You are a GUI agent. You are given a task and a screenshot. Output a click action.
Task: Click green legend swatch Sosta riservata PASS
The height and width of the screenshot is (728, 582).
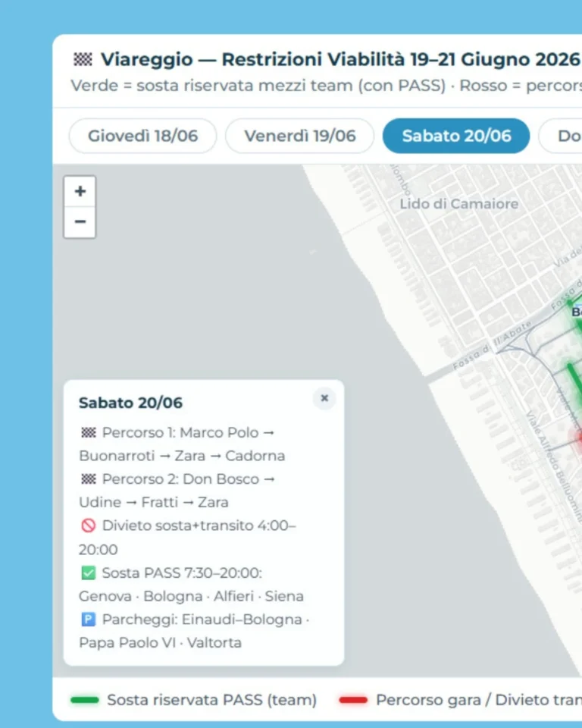pos(84,700)
